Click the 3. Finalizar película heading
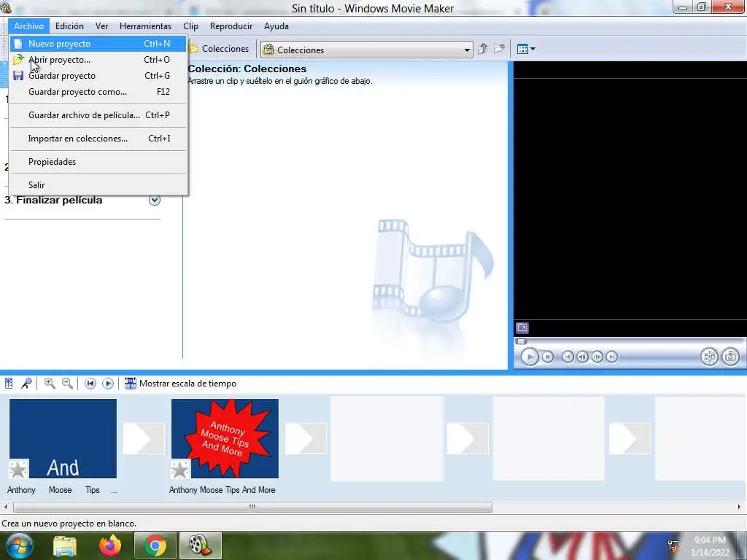This screenshot has width=747, height=560. pos(53,200)
